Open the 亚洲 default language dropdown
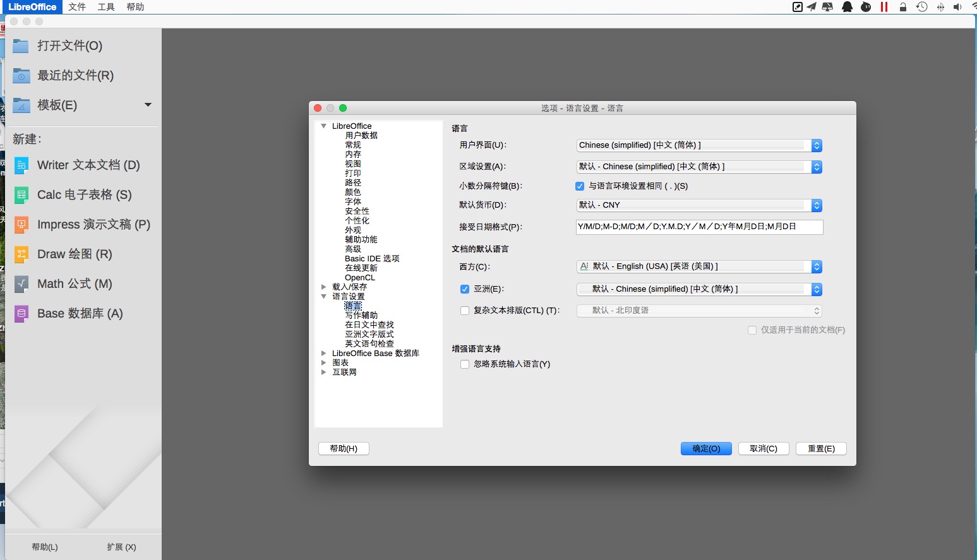This screenshot has height=560, width=977. click(700, 289)
